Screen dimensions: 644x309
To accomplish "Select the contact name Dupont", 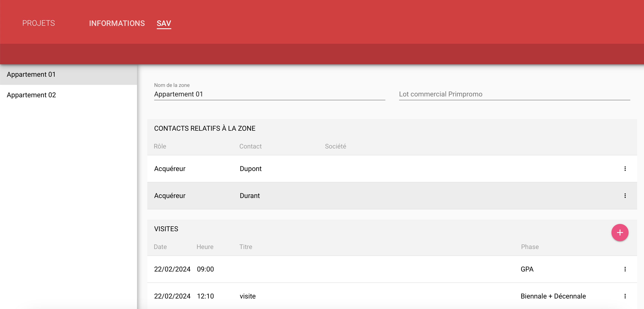I will pos(250,169).
